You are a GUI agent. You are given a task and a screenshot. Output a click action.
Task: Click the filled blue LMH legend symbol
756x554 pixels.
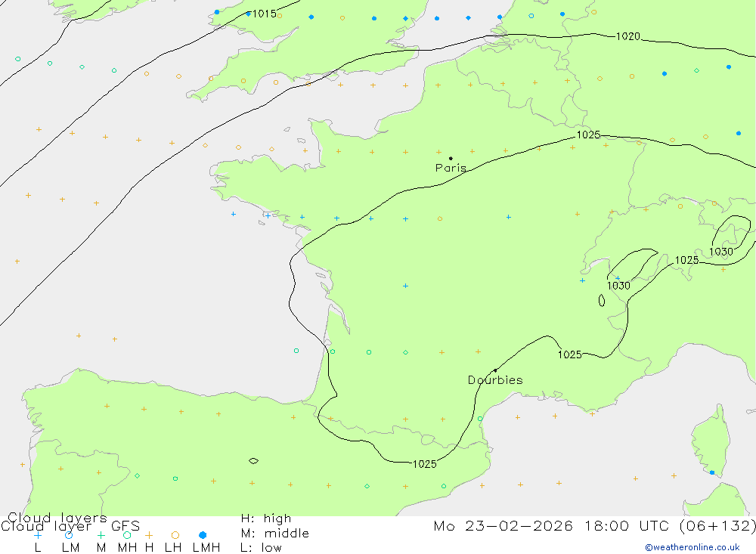pyautogui.click(x=203, y=535)
